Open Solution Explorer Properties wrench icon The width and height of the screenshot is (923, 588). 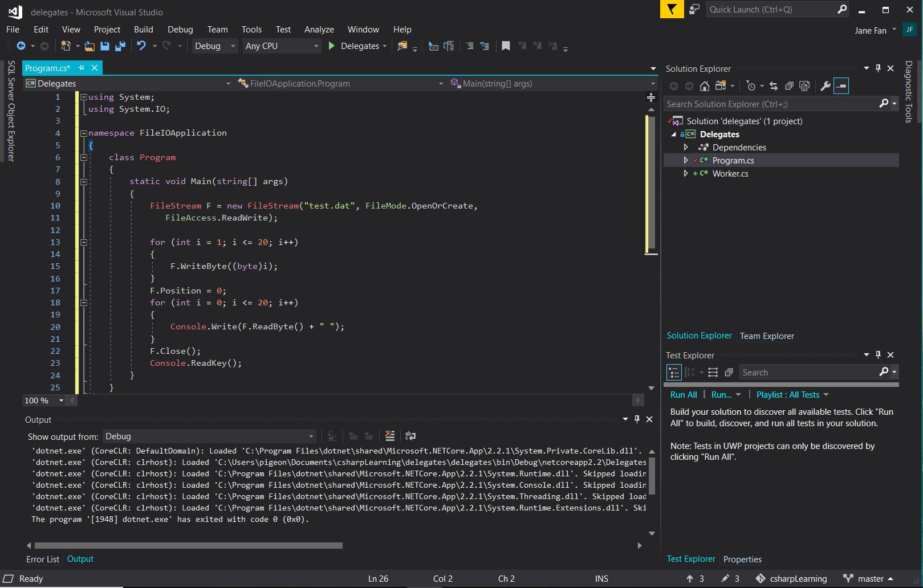[x=826, y=85]
